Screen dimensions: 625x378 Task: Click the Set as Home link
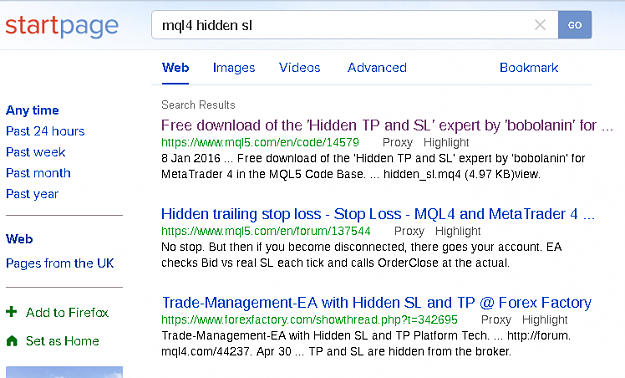click(x=63, y=341)
